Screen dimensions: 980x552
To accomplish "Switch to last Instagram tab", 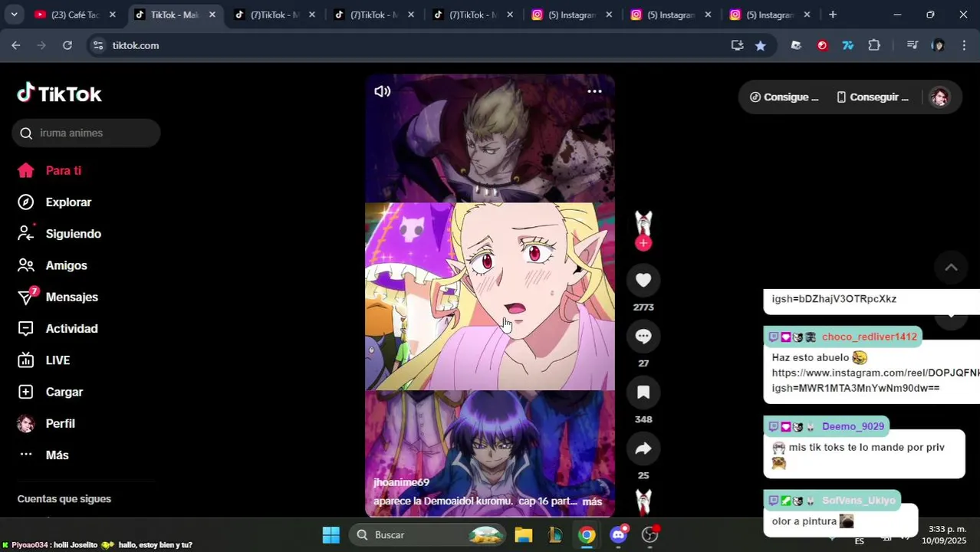I will click(771, 15).
